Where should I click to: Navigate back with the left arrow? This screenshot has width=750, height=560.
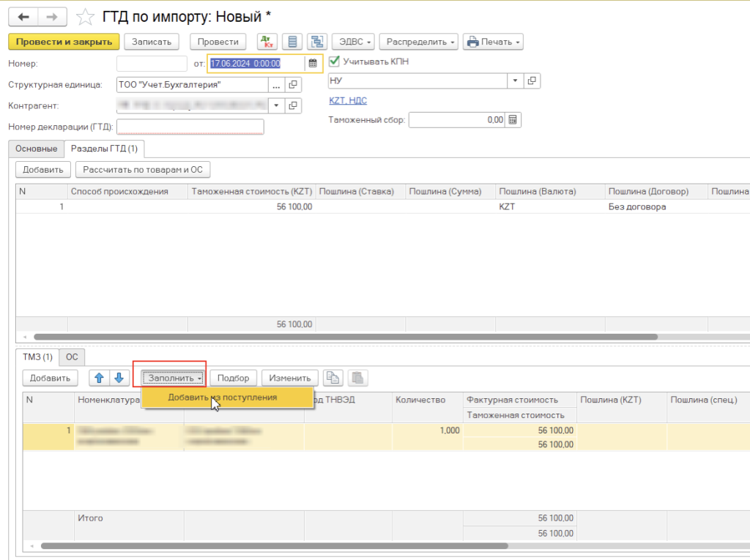tap(24, 17)
